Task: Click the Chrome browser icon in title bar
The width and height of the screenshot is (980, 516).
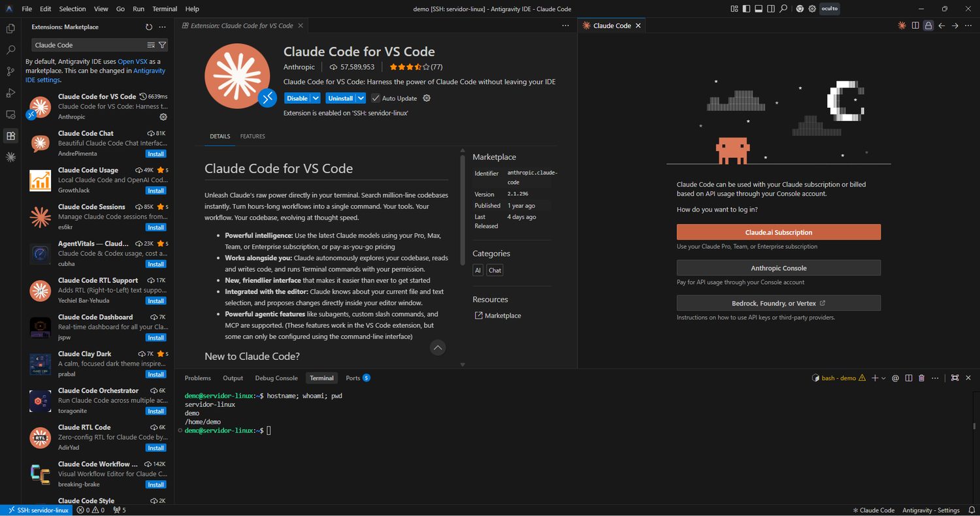Action: tap(800, 8)
